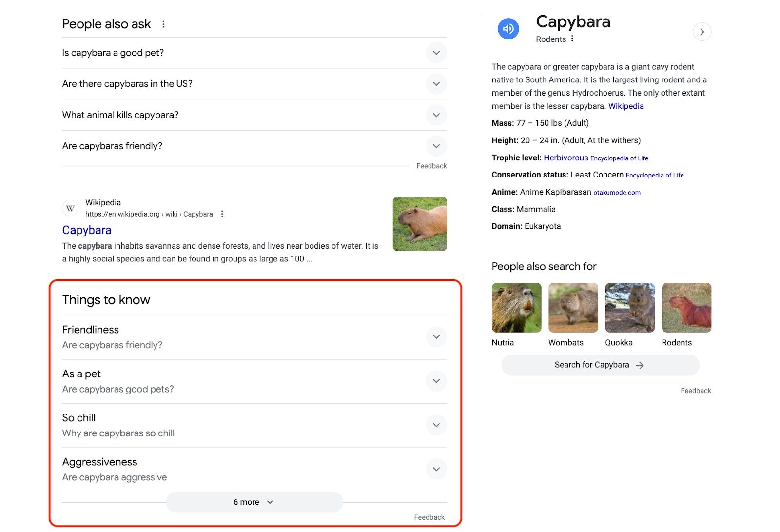Open the Capybara Wikipedia search result link

click(x=87, y=230)
